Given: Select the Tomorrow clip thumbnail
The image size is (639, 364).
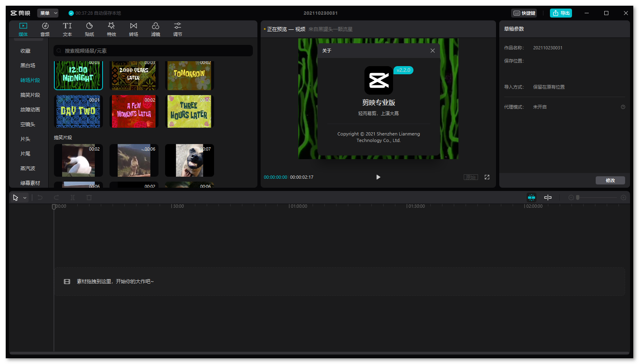Looking at the screenshot, I should pos(190,75).
